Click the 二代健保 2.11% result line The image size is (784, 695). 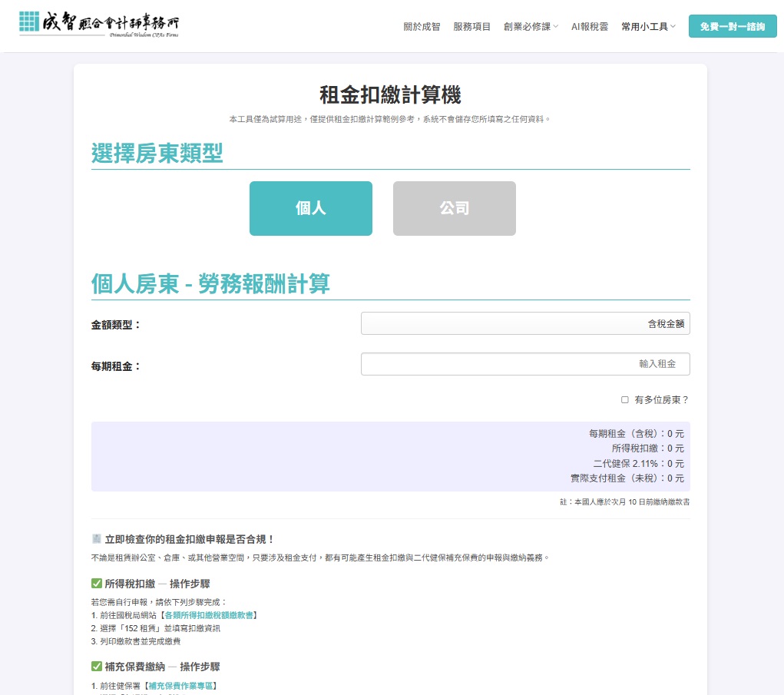tap(638, 464)
